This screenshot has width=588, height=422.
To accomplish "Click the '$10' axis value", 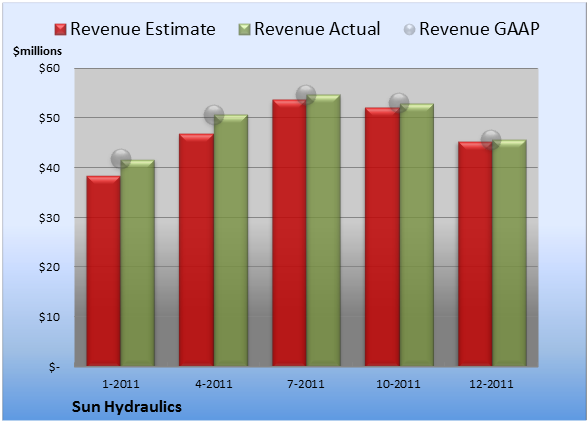I will (x=49, y=317).
